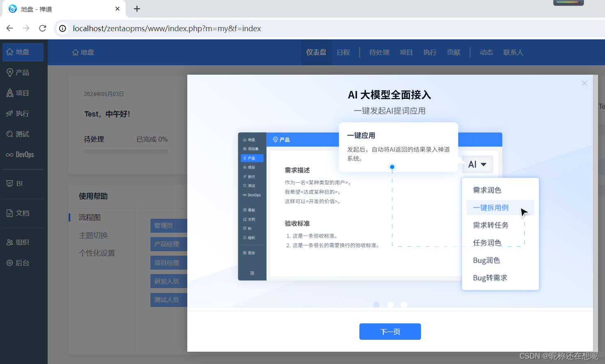Screen dimensions: 605x364
Task: Select 流程图 in 使用帮助 list
Action: tap(90, 217)
